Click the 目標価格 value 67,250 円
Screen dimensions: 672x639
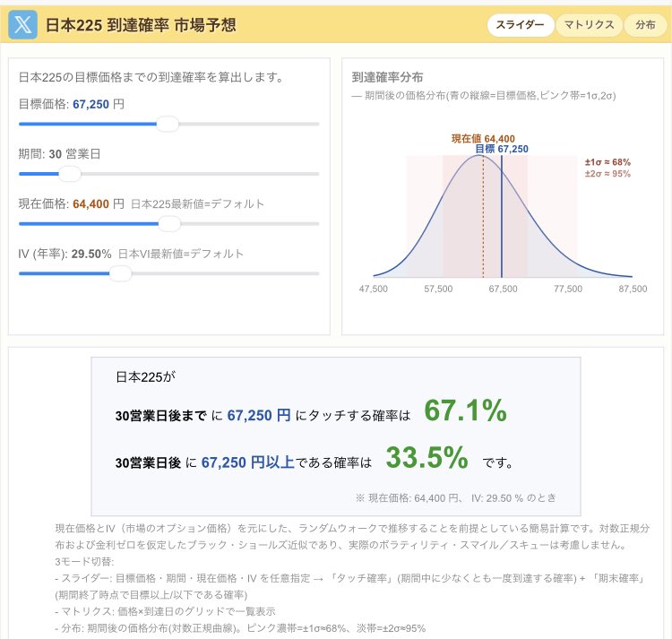pyautogui.click(x=99, y=104)
